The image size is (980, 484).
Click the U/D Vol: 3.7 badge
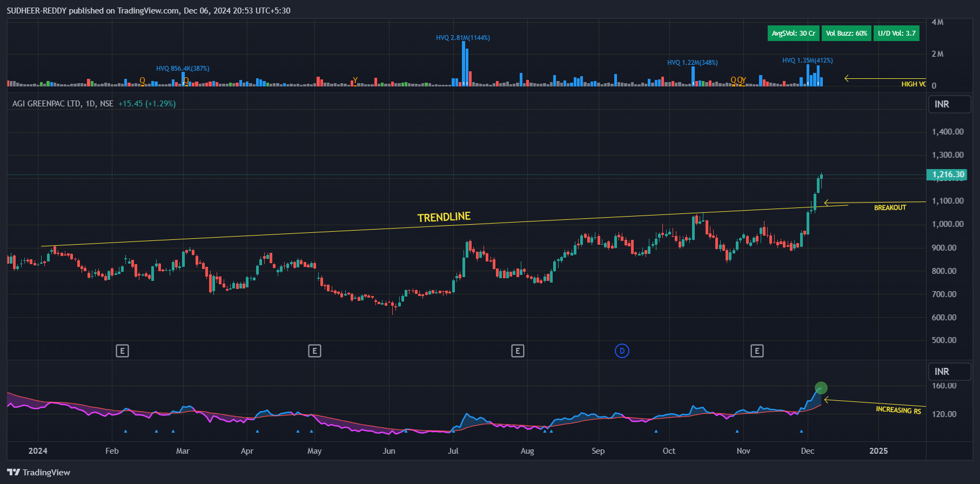click(x=897, y=33)
